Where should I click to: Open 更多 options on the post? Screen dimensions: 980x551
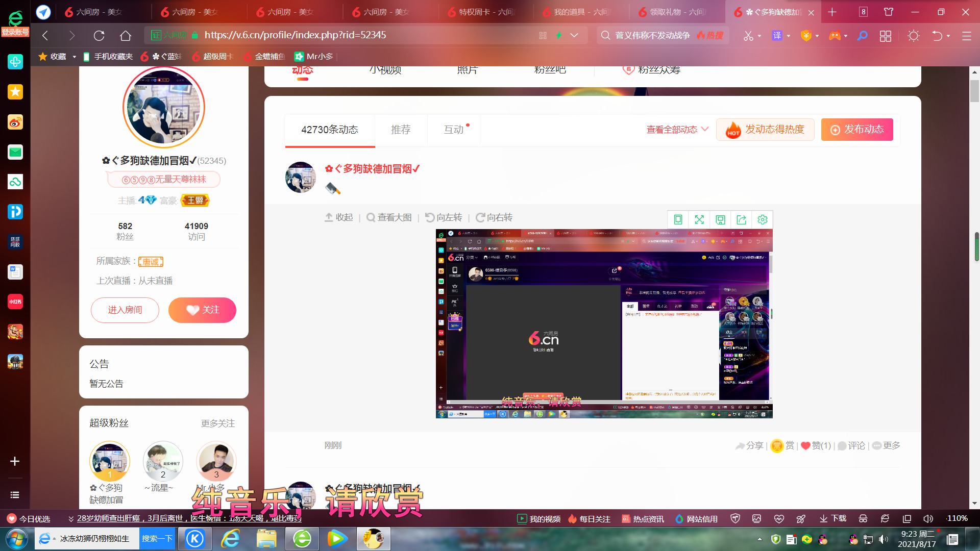point(886,446)
